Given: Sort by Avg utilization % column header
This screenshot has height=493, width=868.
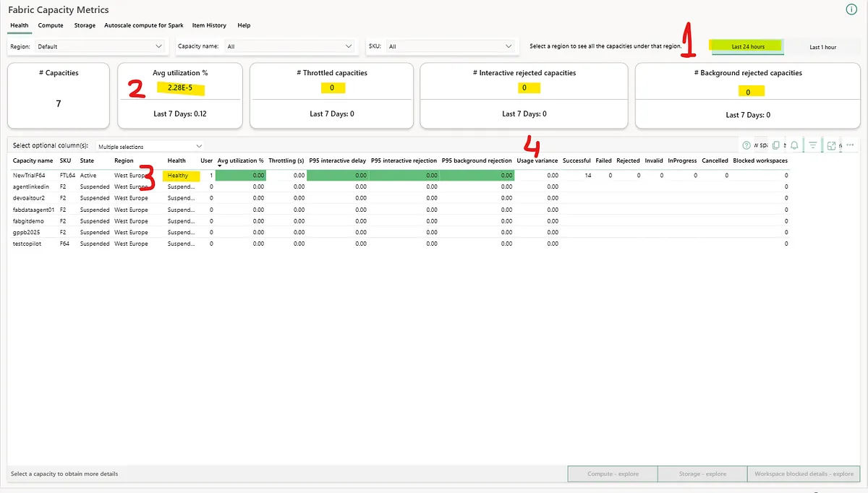Looking at the screenshot, I should pyautogui.click(x=241, y=160).
